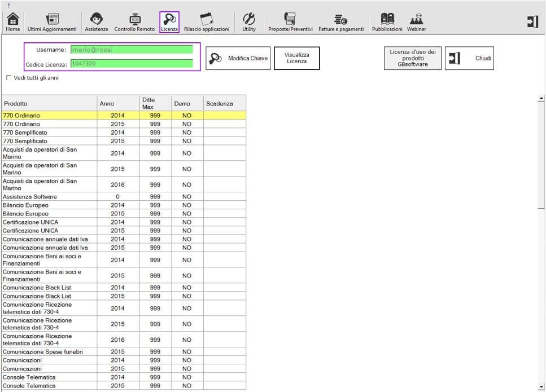Select Comunicazione annuale dati Iva 2014
Screen dimensions: 546x392
tap(124, 239)
